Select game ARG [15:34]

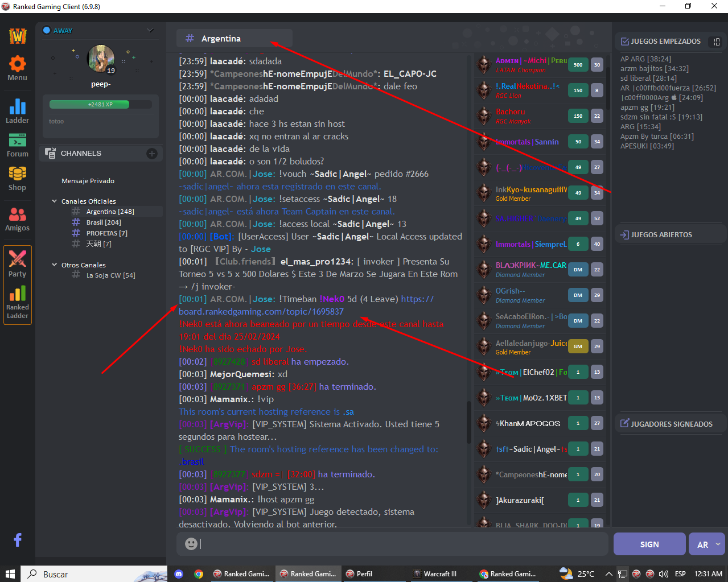point(640,127)
